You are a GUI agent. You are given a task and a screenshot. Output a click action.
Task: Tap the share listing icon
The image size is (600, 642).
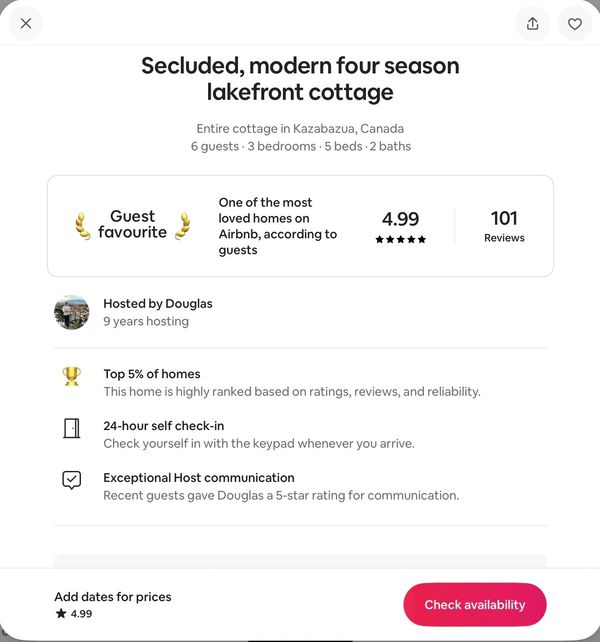pos(533,23)
